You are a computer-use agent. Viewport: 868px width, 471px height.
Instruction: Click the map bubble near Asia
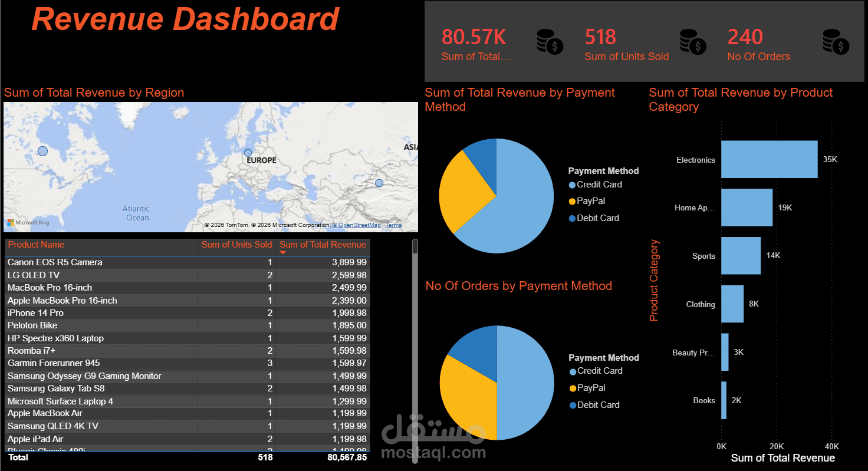(x=379, y=183)
